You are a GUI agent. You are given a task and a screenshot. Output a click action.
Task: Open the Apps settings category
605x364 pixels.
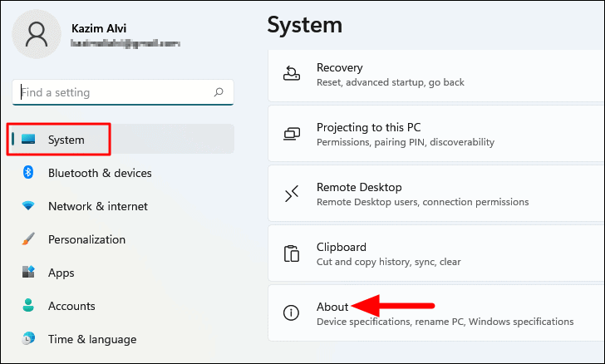[61, 273]
